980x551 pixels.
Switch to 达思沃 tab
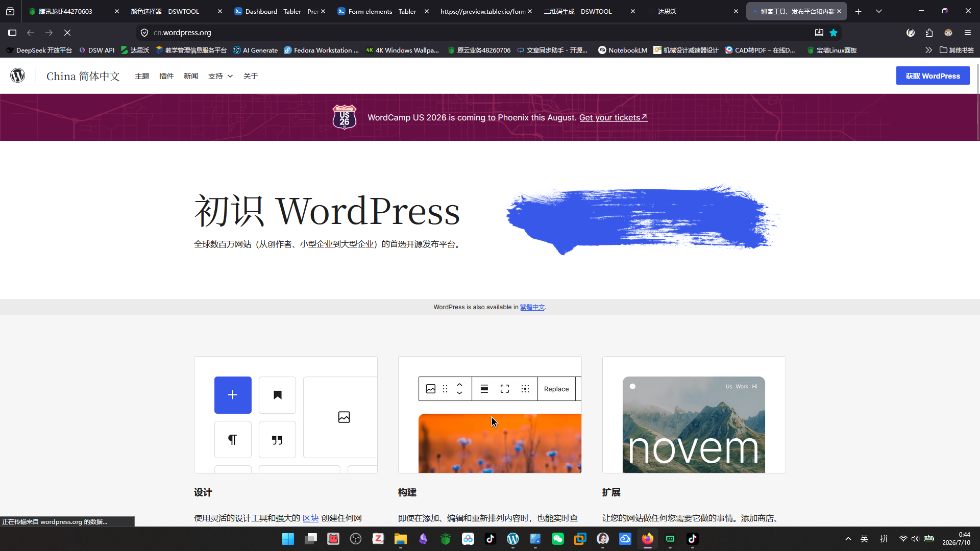(x=693, y=11)
